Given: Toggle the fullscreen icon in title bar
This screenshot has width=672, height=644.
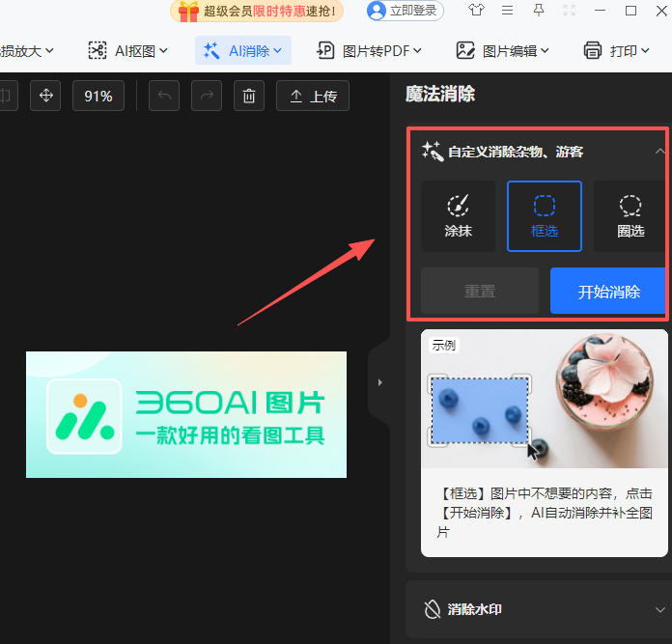Looking at the screenshot, I should [x=569, y=10].
